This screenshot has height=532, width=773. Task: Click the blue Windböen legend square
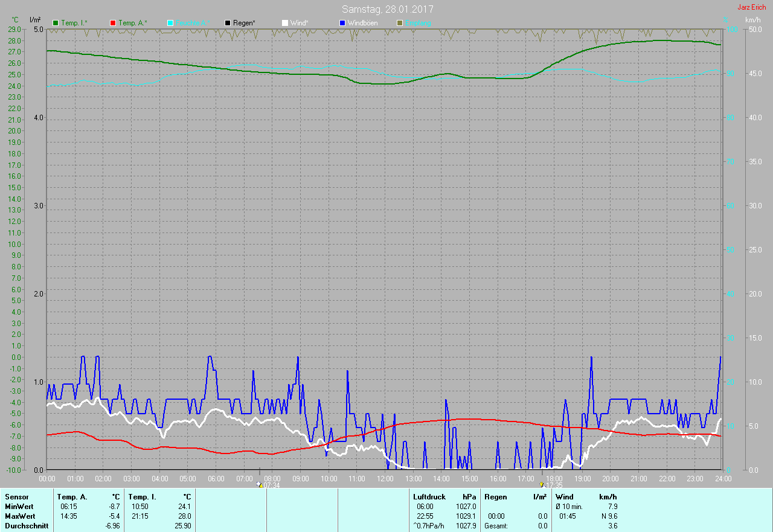[342, 23]
